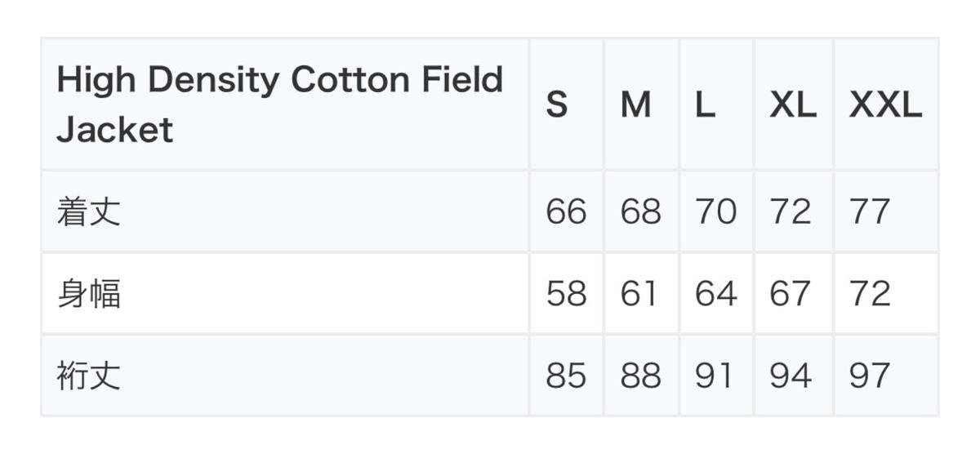Click the 身幅 value 64 for size L
The height and width of the screenshot is (454, 980).
(715, 293)
